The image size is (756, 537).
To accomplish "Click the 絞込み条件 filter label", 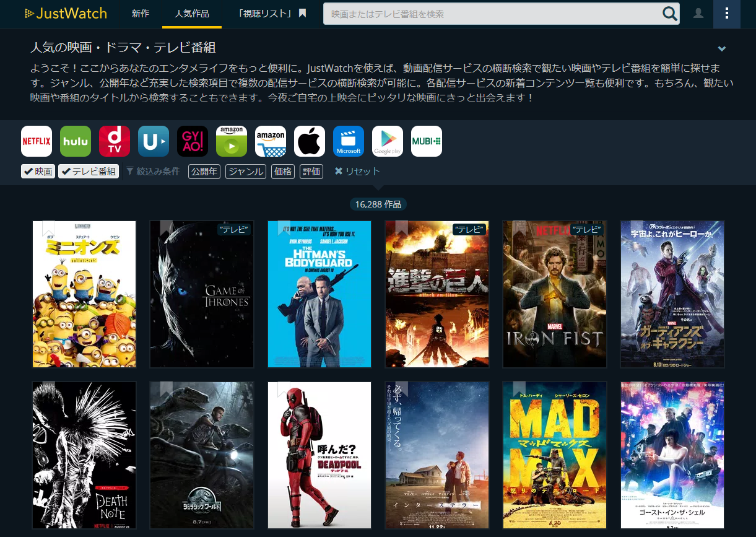I will (x=153, y=172).
